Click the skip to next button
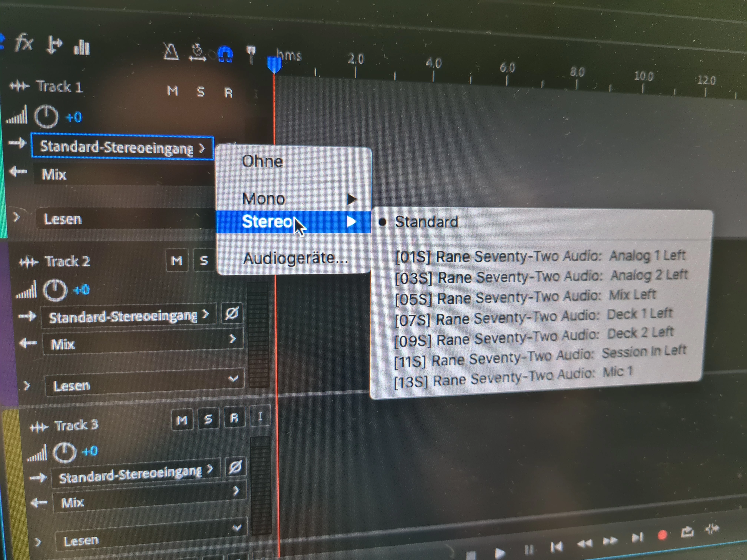Image resolution: width=747 pixels, height=560 pixels. tap(637, 537)
